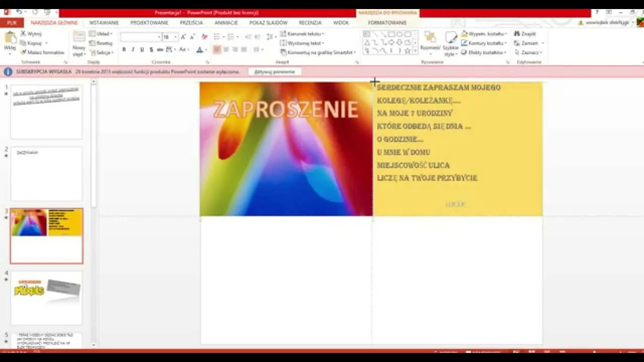Click the clear formatting eraser icon
The width and height of the screenshot is (644, 362).
(204, 37)
